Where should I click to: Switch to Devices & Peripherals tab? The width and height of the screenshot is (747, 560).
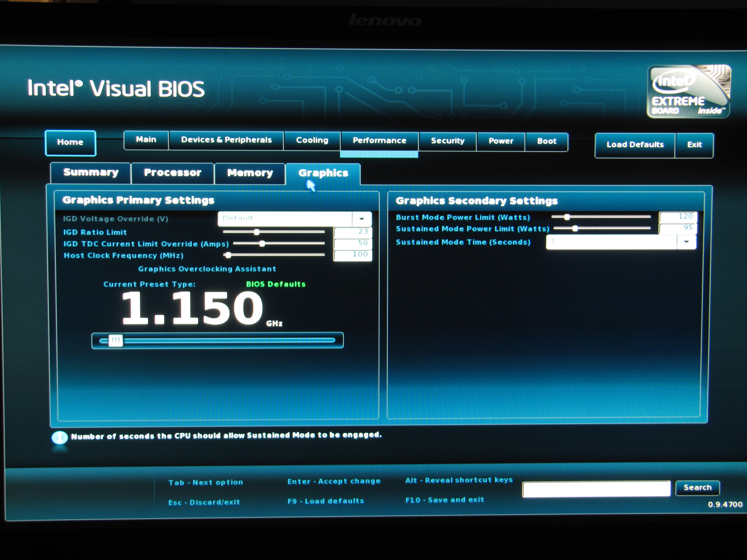[226, 140]
